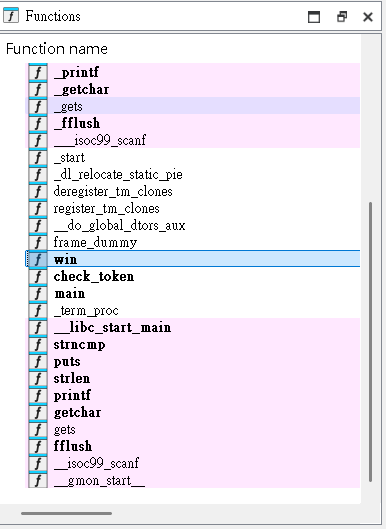Maximize the Functions panel
The height and width of the screenshot is (529, 386).
[x=314, y=17]
